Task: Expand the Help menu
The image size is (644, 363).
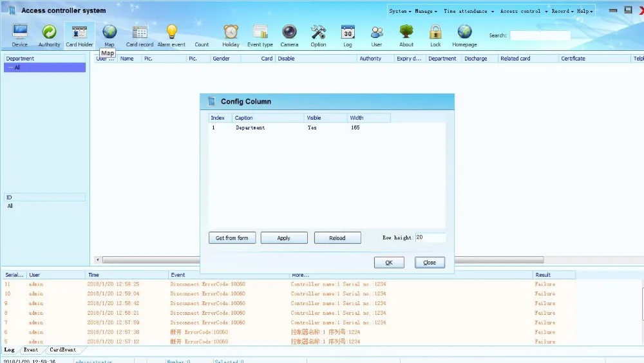Action: coord(585,11)
